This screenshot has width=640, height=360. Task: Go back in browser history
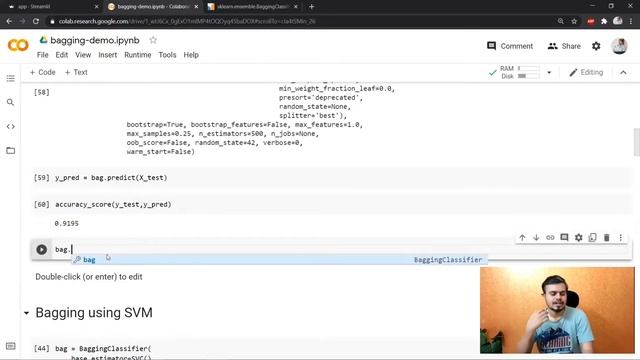coord(9,21)
